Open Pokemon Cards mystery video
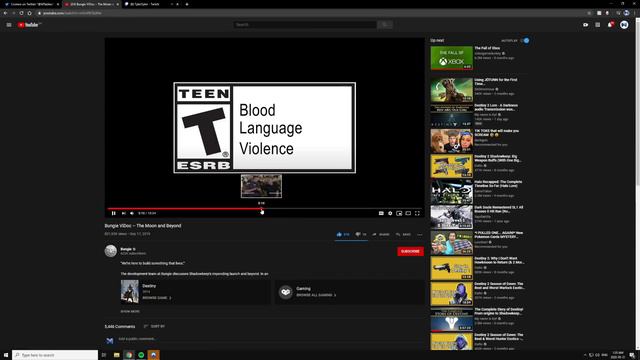Image resolution: width=640 pixels, height=360 pixels. 451,243
